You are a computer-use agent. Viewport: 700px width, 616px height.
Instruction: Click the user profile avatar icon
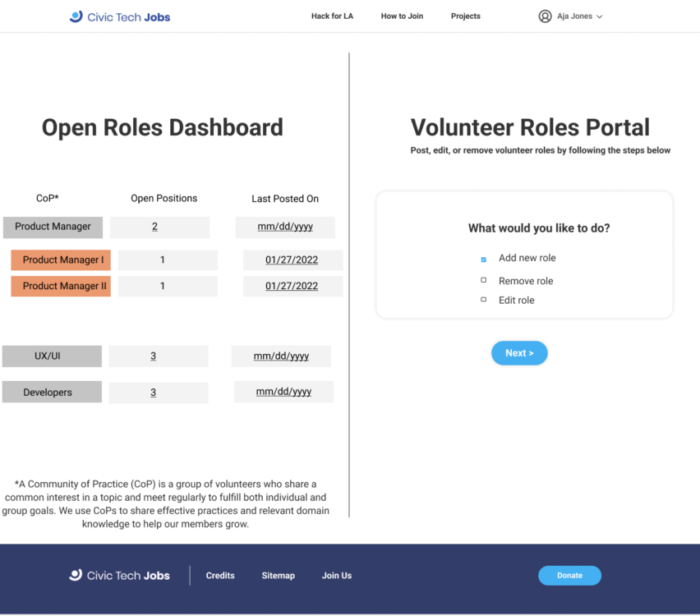[x=545, y=16]
